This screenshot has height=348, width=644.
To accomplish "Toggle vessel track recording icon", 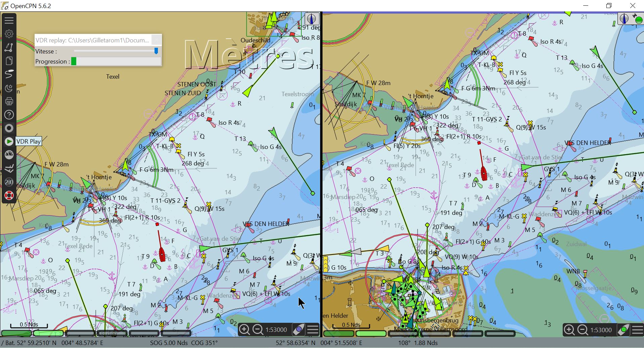I will coord(9,74).
